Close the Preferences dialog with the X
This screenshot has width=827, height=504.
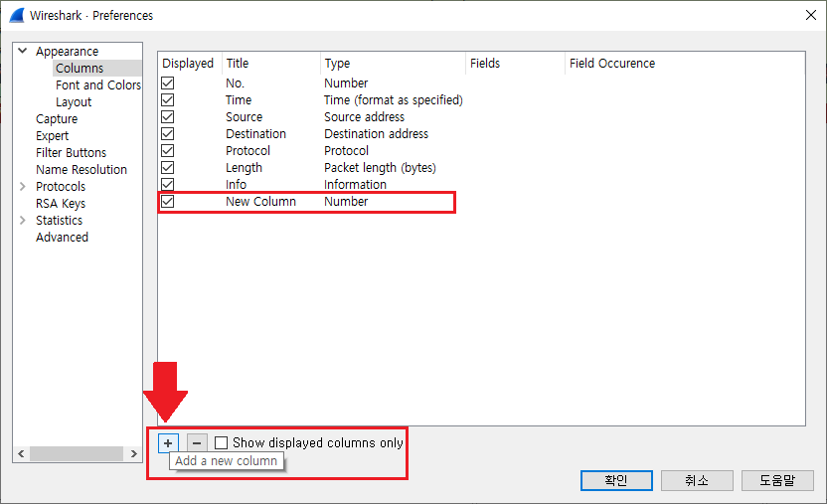pyautogui.click(x=811, y=15)
